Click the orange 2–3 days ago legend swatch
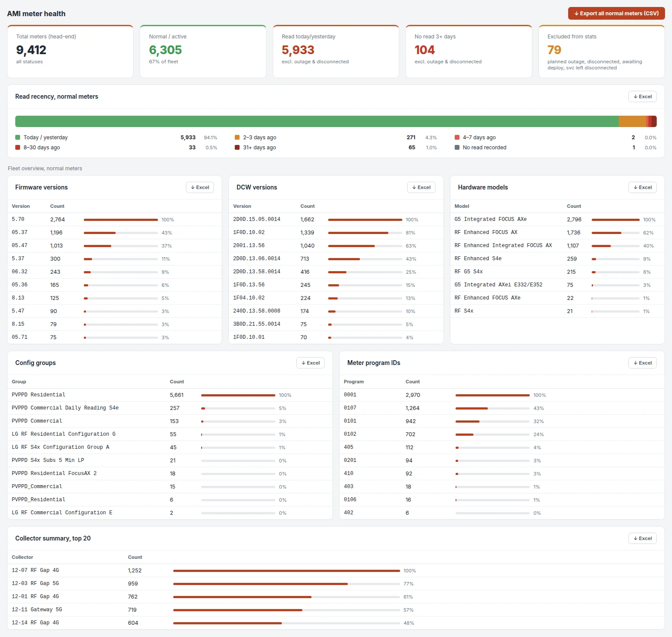Viewport: 672px width, 637px height. pyautogui.click(x=237, y=138)
